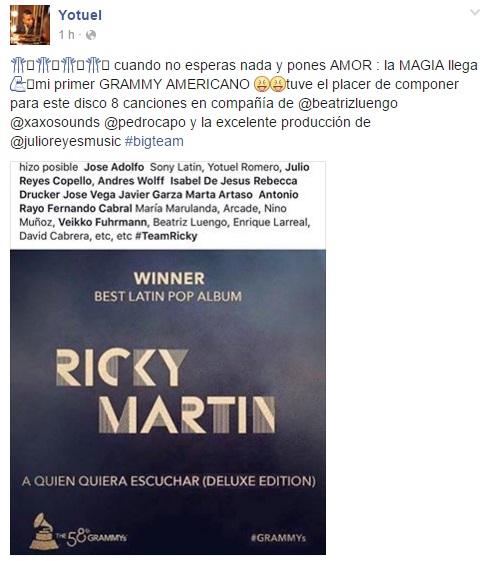Open the #bigteam hashtag link
The image size is (486, 561).
(x=154, y=141)
